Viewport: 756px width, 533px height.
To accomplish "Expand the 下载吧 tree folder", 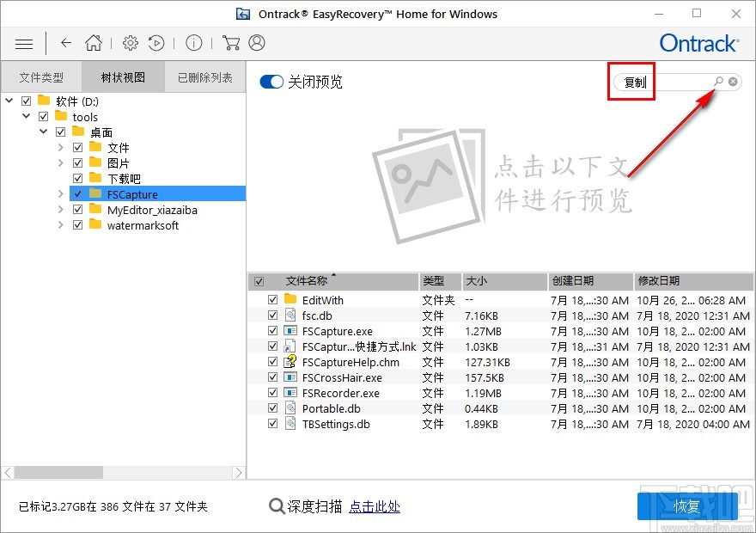I will [x=60, y=178].
